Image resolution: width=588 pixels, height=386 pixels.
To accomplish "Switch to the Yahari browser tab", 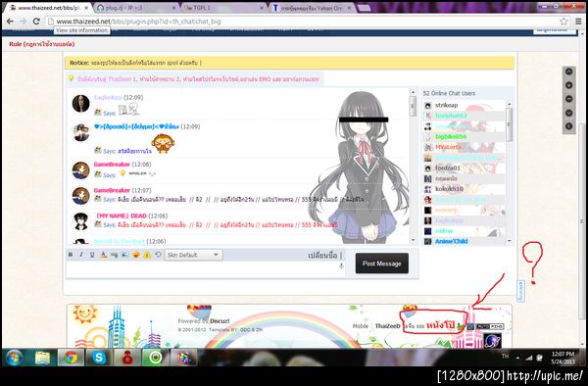I will pyautogui.click(x=312, y=8).
